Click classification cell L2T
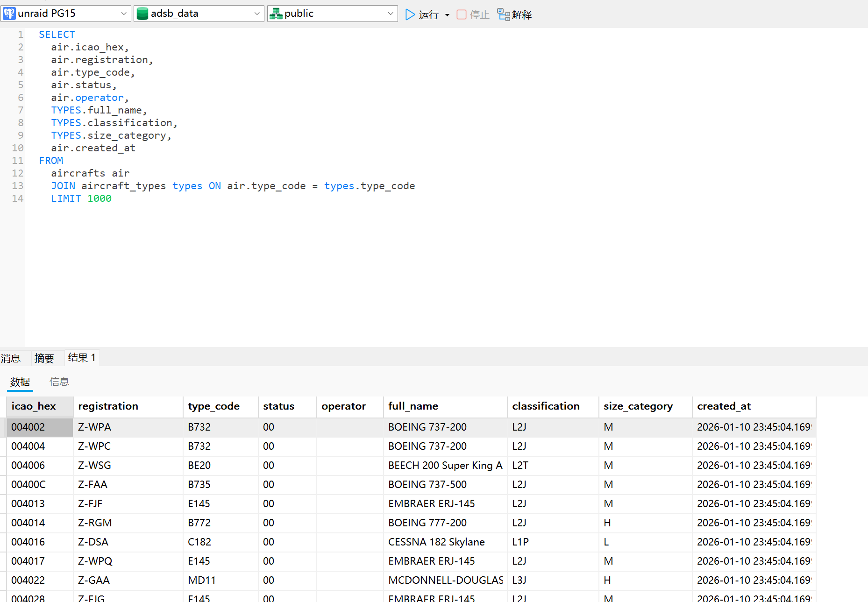Image resolution: width=868 pixels, height=602 pixels. tap(553, 466)
